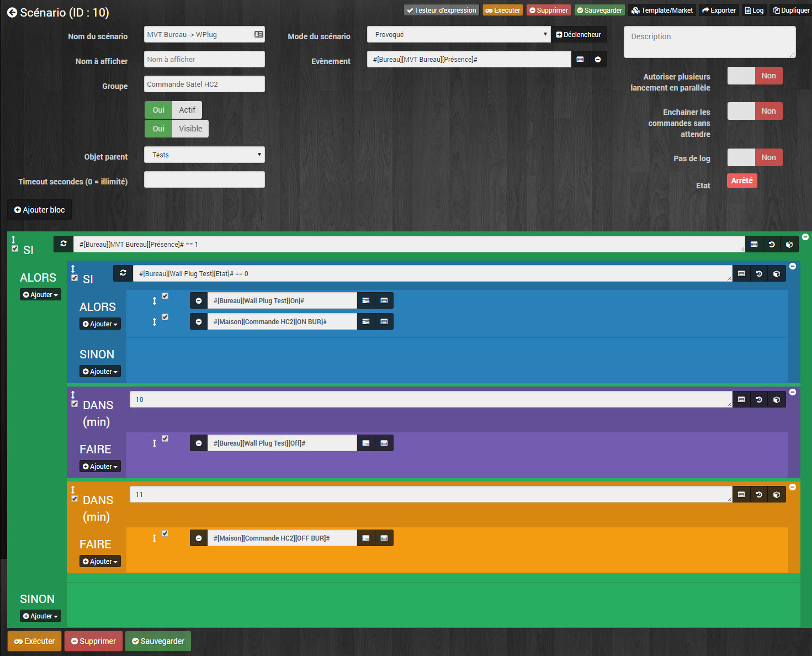
Task: Click the Ajouter bloc button
Action: (39, 210)
